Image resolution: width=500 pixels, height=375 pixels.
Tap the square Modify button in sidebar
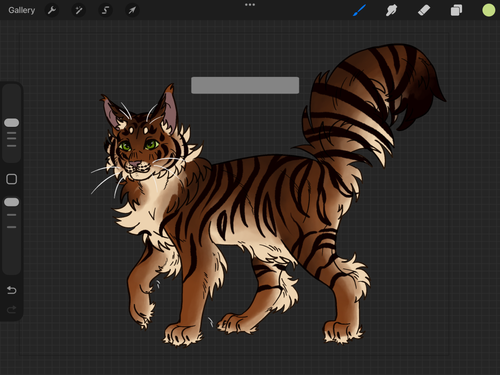tap(12, 179)
